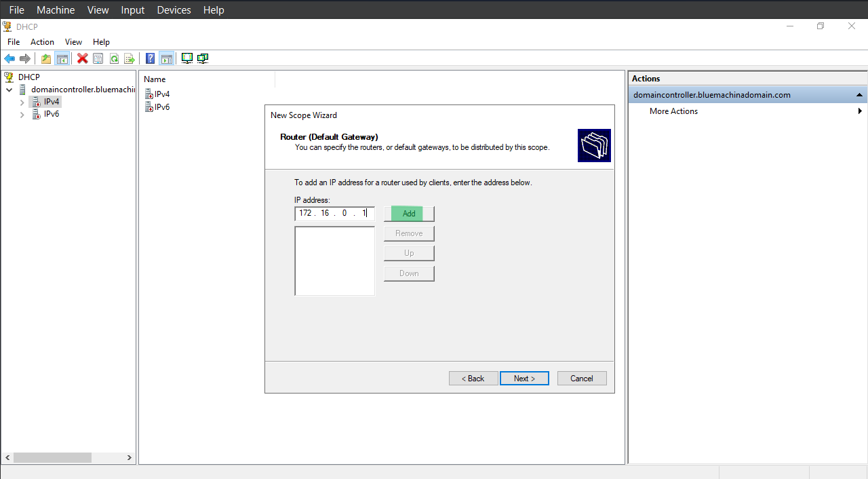Image resolution: width=868 pixels, height=479 pixels.
Task: Click the domaincontroller server icon in tree
Action: pyautogui.click(x=23, y=90)
